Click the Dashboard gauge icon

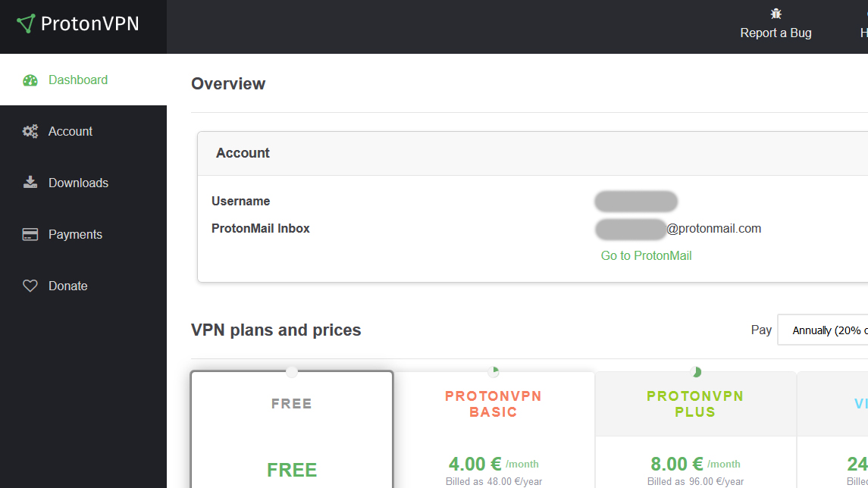30,80
